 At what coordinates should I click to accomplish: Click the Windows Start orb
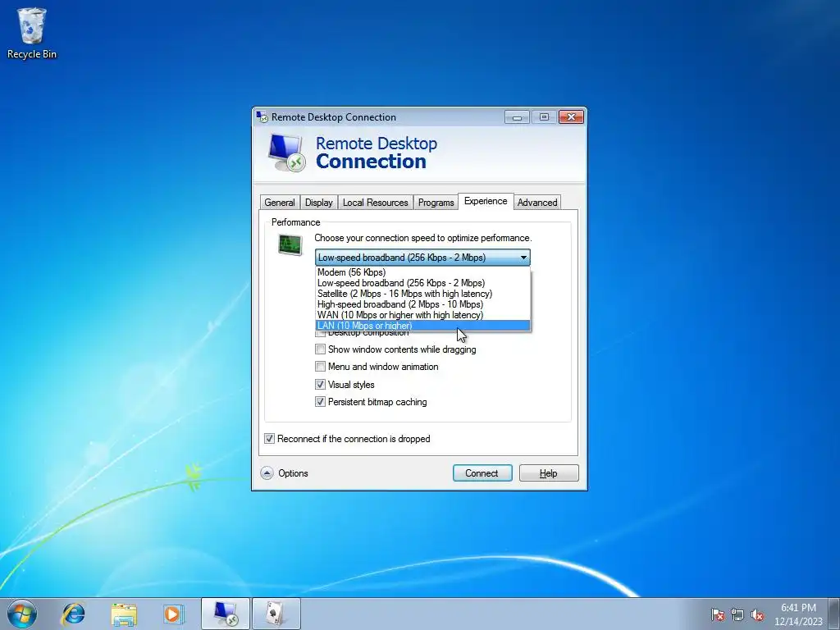coord(22,614)
